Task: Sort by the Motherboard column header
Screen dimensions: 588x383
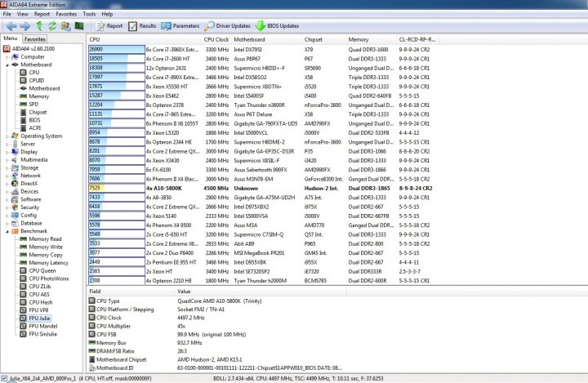Action: 266,39
